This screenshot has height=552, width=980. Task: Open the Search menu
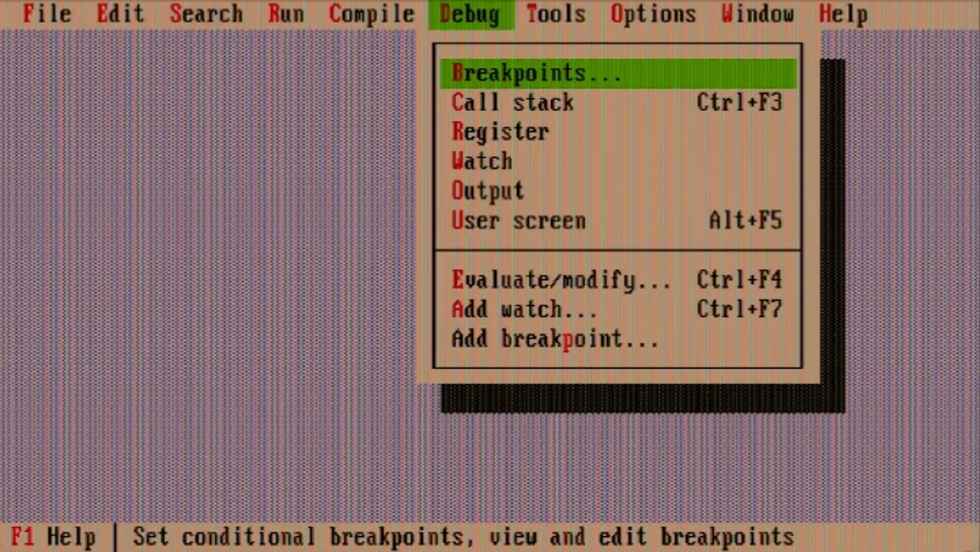click(207, 14)
